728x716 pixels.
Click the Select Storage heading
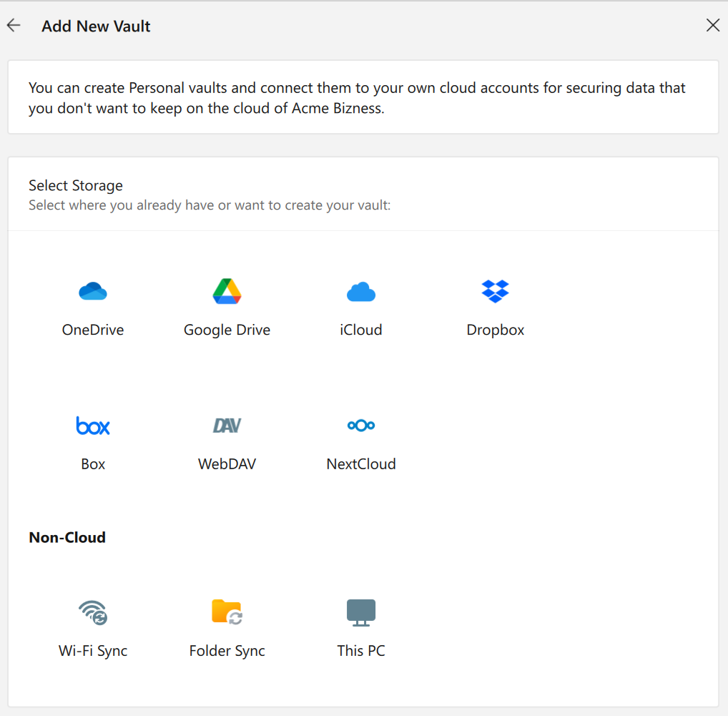point(76,185)
